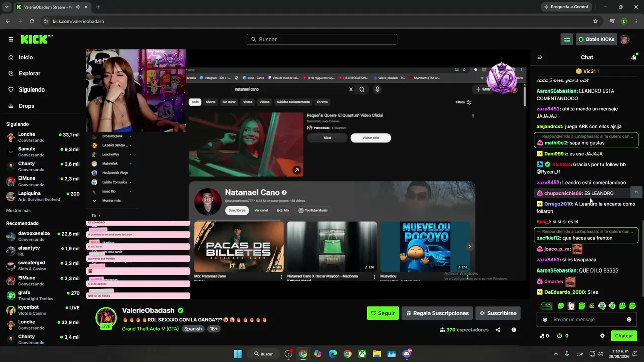
Task: Open Microsoft Edge from the taskbar
Action: click(x=333, y=354)
